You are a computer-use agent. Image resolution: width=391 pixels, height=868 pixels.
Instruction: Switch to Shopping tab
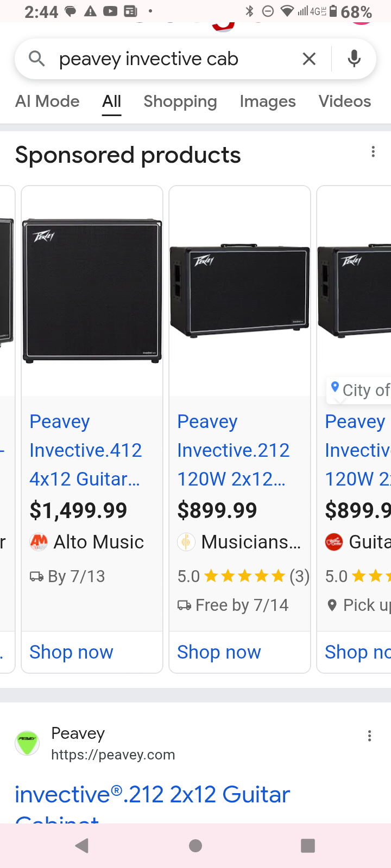[180, 101]
